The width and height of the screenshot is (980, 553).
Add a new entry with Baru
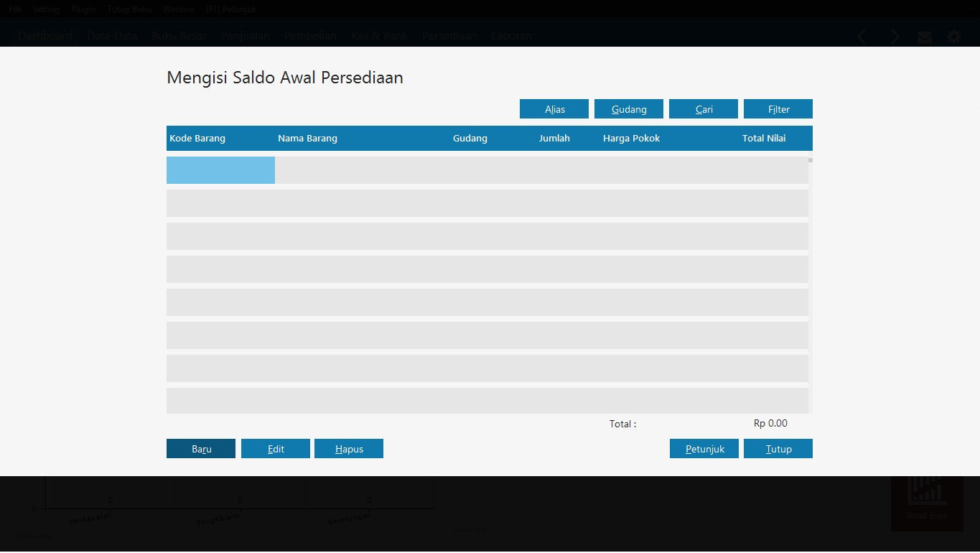tap(201, 449)
